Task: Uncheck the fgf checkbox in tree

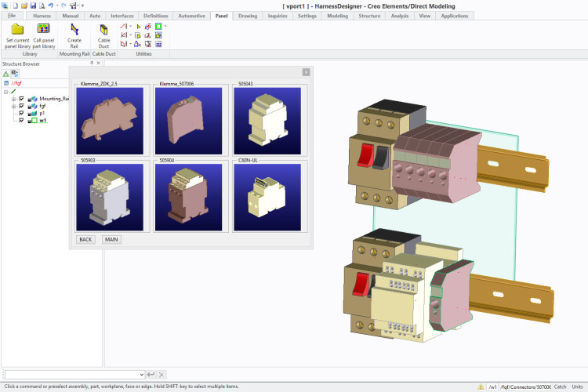Action: (21, 106)
